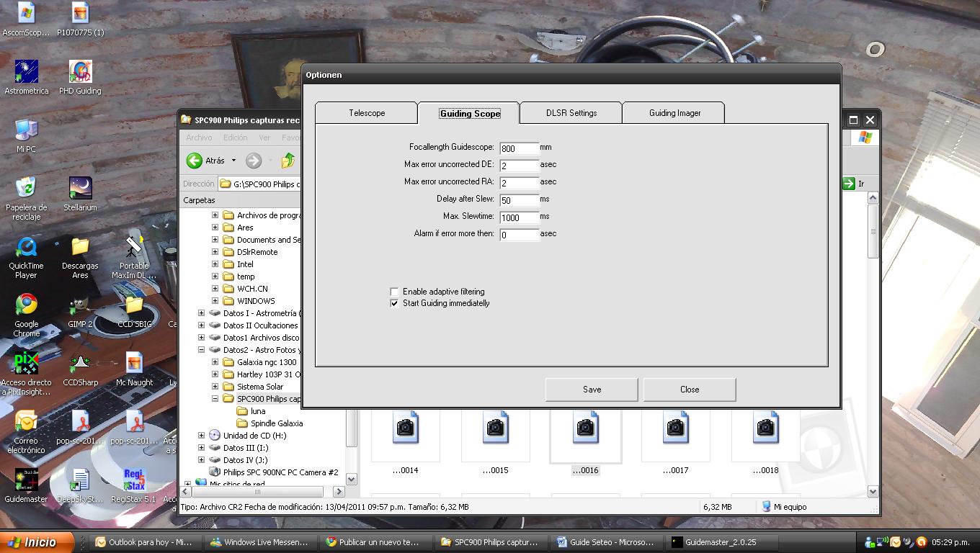Click the Alarm if error more then field
The image size is (980, 553).
point(519,235)
